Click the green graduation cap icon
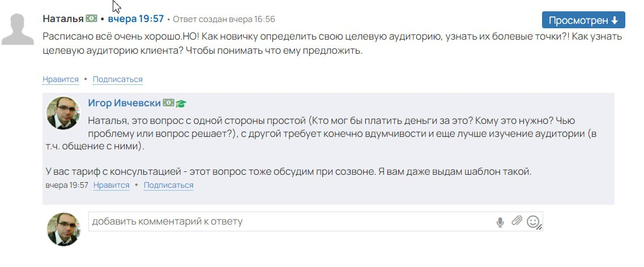644x267 pixels. [181, 104]
